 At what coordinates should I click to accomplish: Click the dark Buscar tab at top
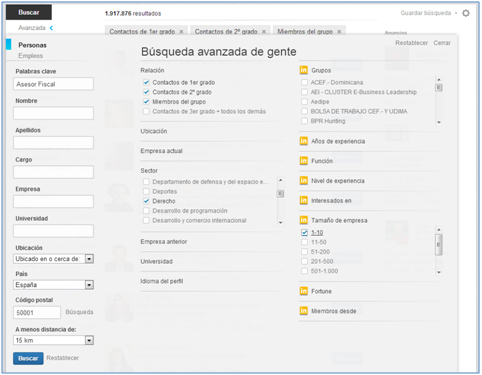point(29,12)
